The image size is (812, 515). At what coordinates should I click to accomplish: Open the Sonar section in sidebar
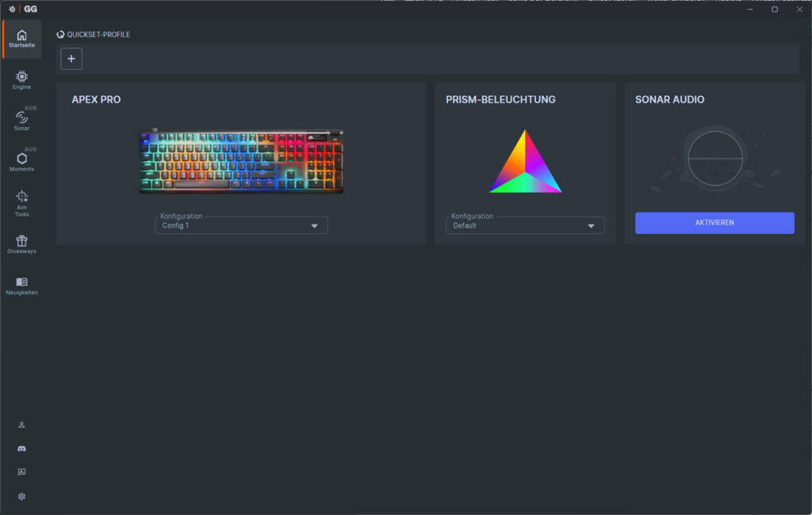tap(21, 121)
